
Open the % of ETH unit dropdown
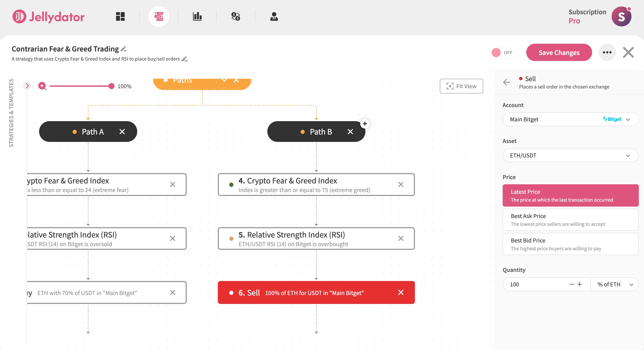(x=615, y=284)
